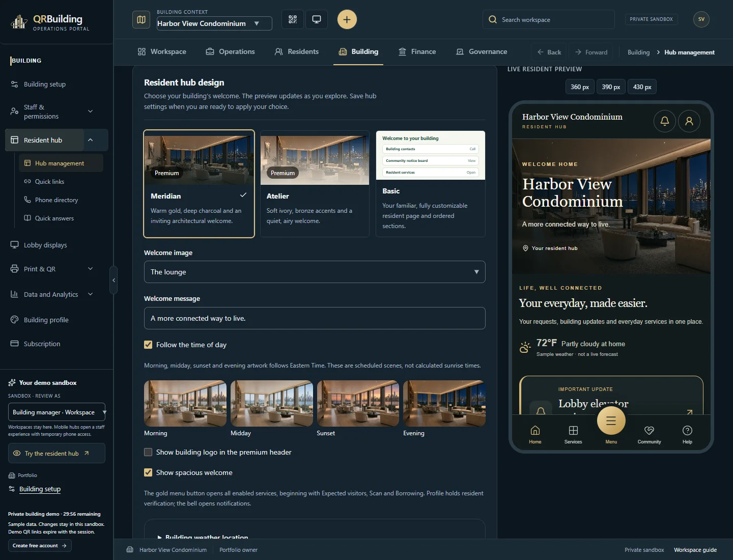Switch to the Finance tab
The image size is (733, 560).
(x=417, y=51)
